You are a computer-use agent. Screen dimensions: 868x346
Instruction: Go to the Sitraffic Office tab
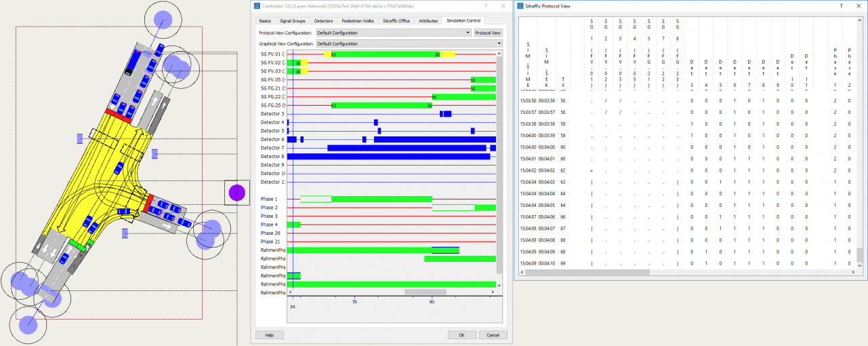[396, 21]
